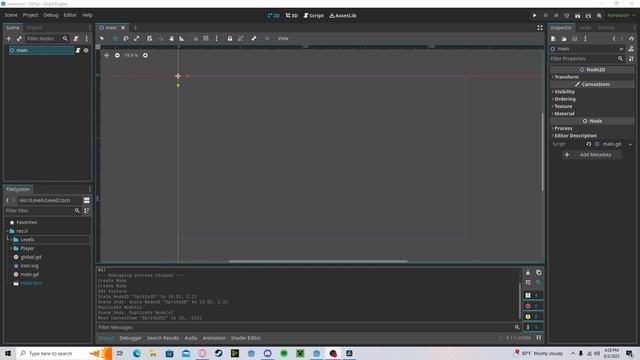The image size is (640, 360).
Task: Open the viewport View menu
Action: [x=283, y=38]
